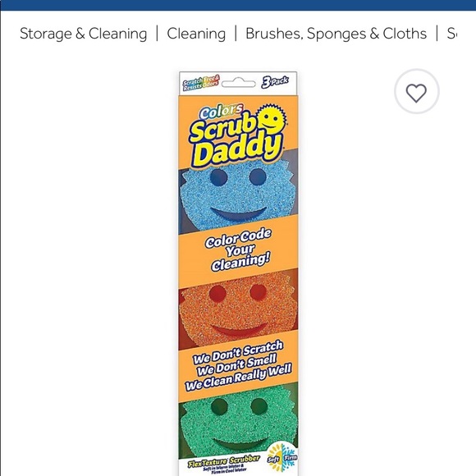The height and width of the screenshot is (476, 476).
Task: Click the Color Code Your Cleaning banner
Action: coord(238,251)
